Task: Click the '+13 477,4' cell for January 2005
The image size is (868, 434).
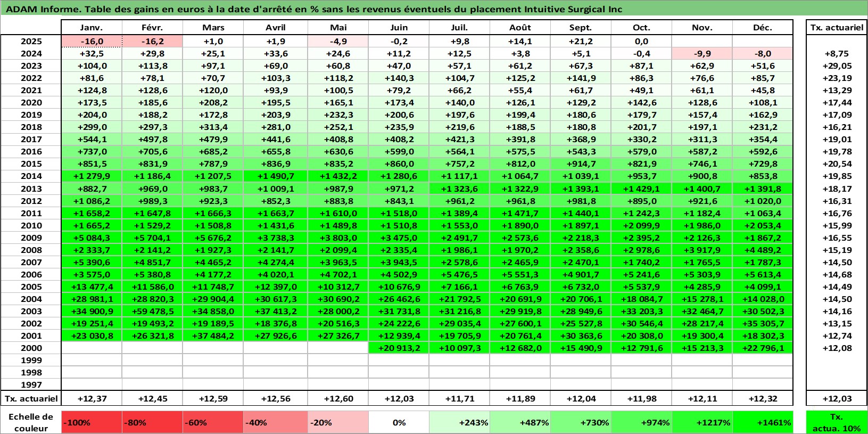Action: (x=92, y=286)
